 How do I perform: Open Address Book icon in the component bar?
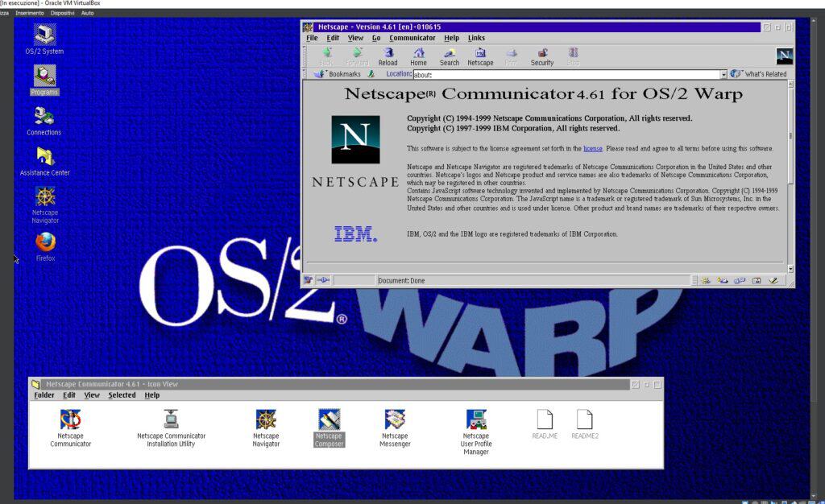pos(756,281)
